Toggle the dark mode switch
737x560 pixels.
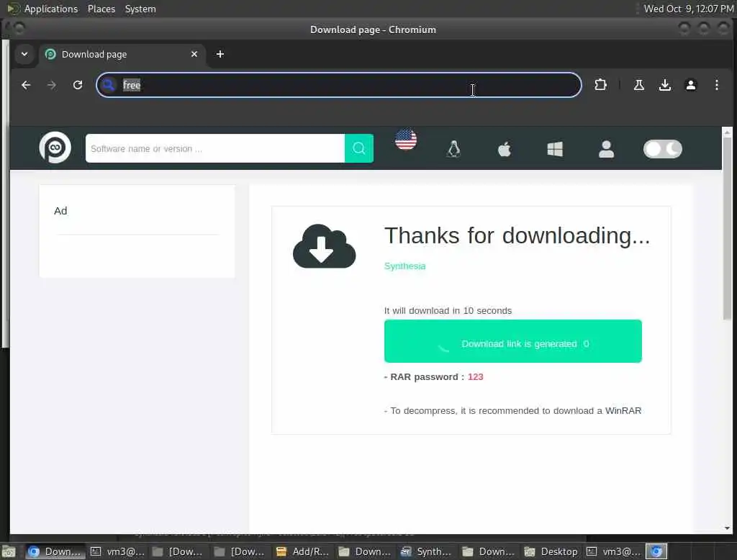[x=663, y=149]
